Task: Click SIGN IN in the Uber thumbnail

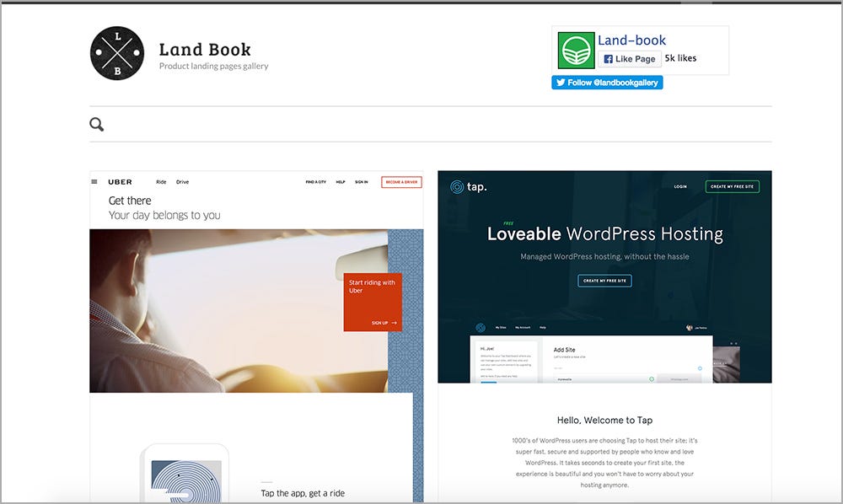Action: (x=362, y=182)
